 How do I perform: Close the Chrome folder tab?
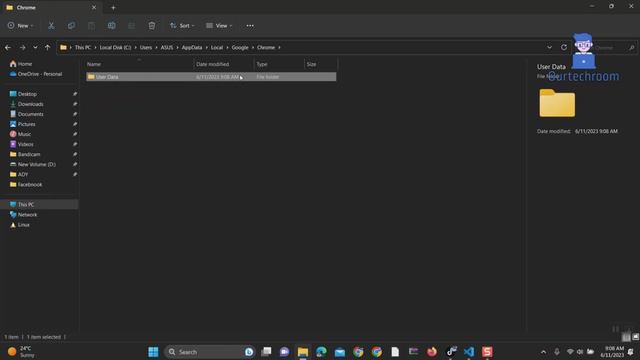[x=94, y=7]
